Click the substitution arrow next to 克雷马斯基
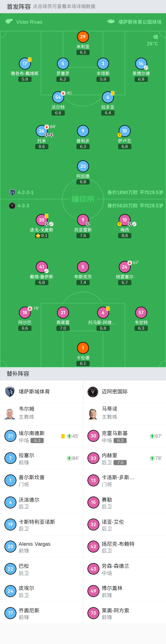Image resolution: width=166 pixels, height=644 pixels. 152,436
